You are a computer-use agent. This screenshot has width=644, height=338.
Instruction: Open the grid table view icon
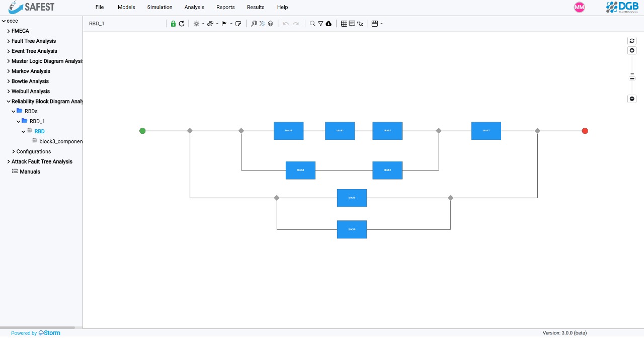343,23
